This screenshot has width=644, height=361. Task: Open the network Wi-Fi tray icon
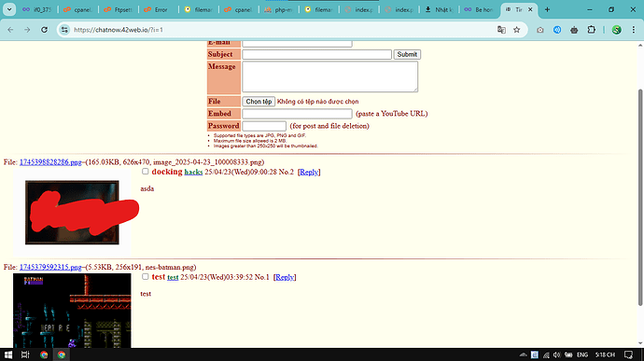coord(546,354)
